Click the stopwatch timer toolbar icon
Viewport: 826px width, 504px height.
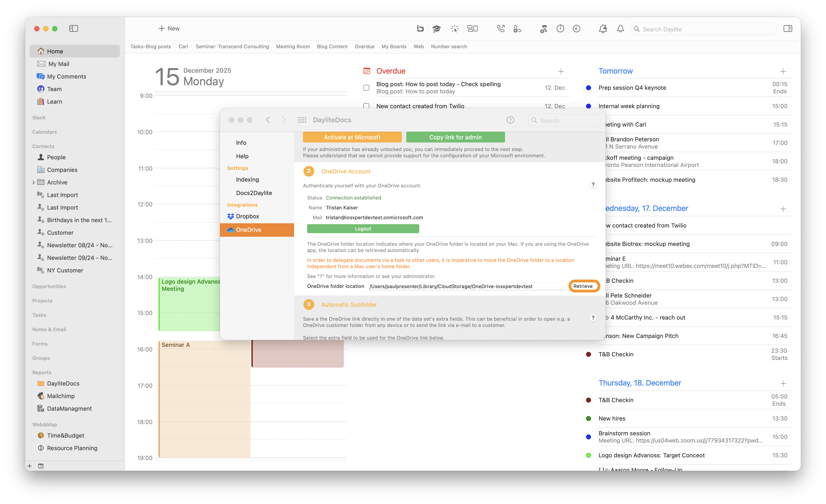[560, 28]
